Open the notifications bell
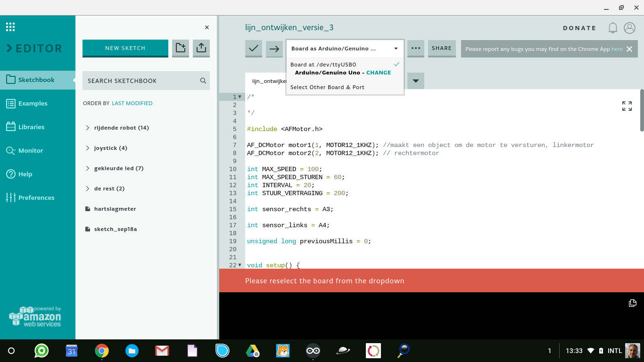The height and width of the screenshot is (362, 644). point(612,28)
